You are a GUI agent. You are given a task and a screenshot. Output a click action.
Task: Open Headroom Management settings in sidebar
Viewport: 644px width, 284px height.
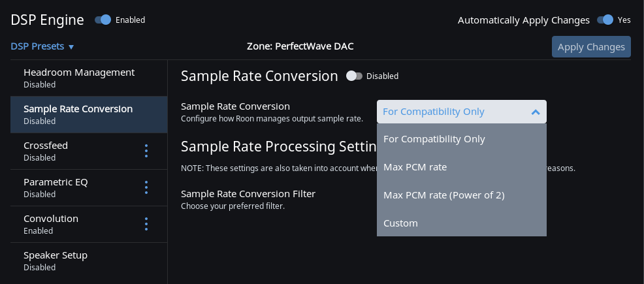78,78
